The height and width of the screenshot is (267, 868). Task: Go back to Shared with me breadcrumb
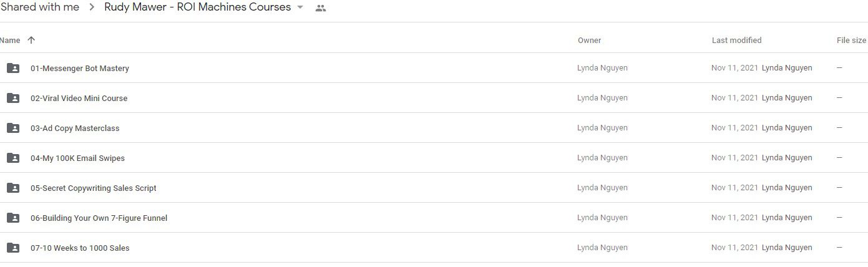click(39, 7)
